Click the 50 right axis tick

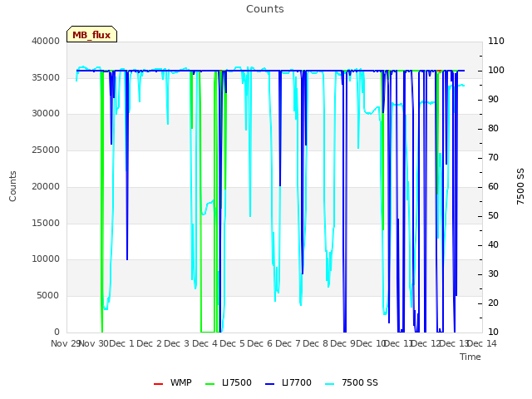pos(493,216)
